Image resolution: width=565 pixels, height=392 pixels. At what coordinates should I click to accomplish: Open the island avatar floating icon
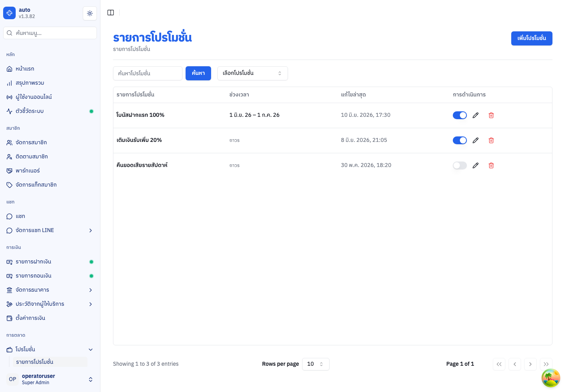click(x=551, y=378)
